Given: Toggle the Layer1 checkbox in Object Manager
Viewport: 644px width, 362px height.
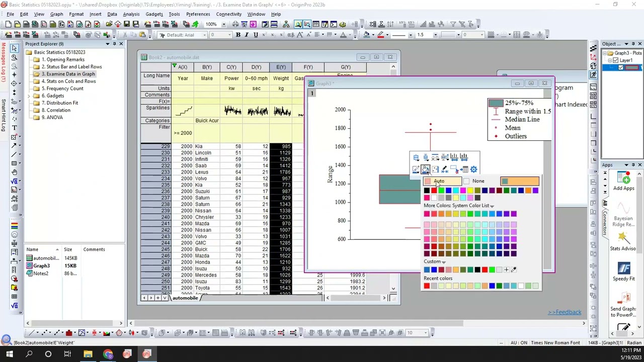Looking at the screenshot, I should (615, 60).
